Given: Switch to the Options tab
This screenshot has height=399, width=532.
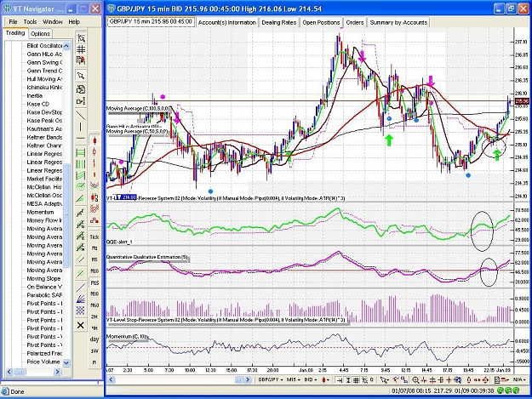Looking at the screenshot, I should (x=40, y=33).
